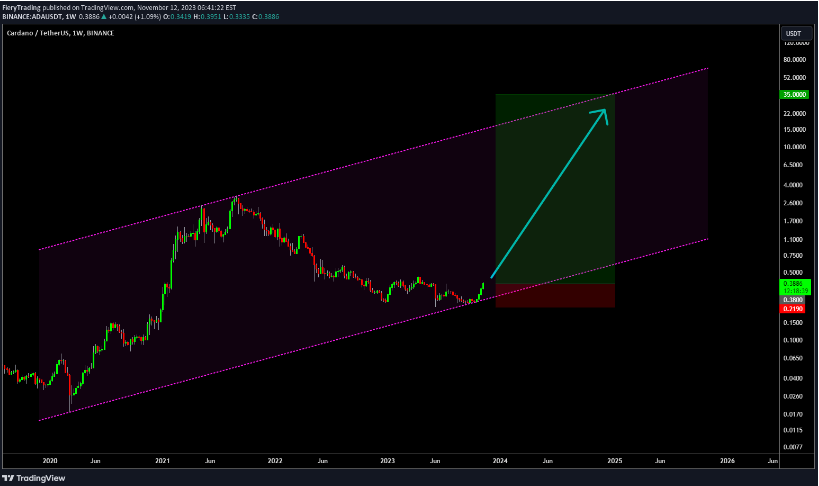Click the 0.0260 price axis label
819x486 pixels.
click(x=793, y=396)
